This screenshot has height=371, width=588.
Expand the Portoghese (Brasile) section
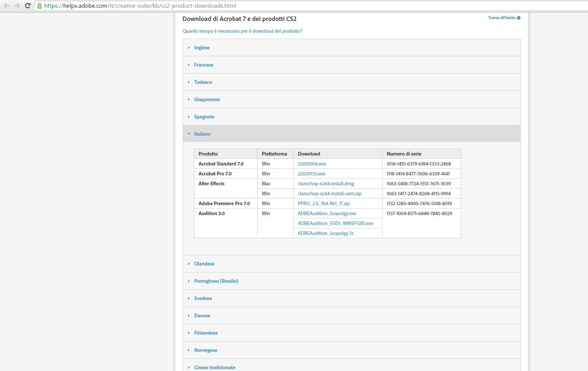click(351, 281)
